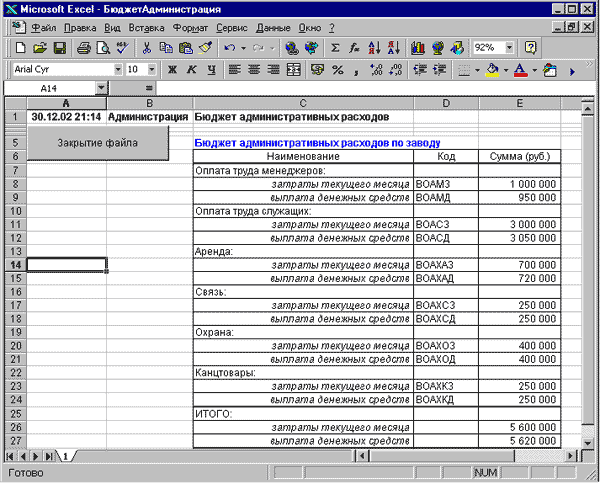Apply currency style icon
The image size is (600, 484).
[x=317, y=70]
